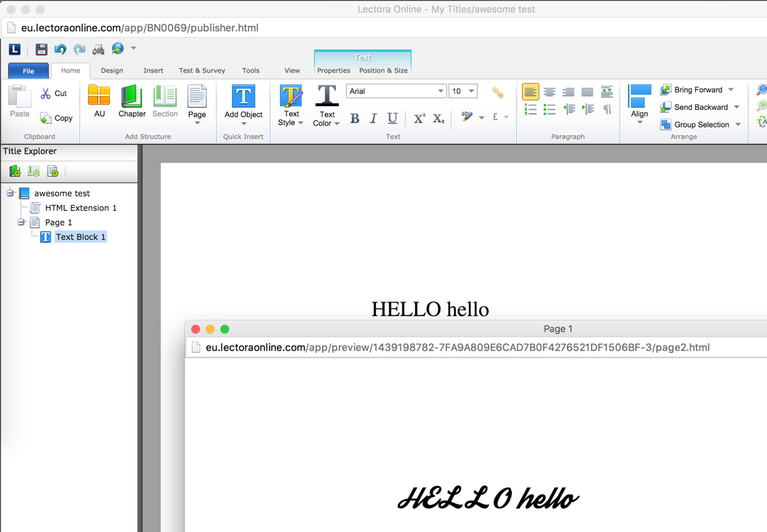Viewport: 767px width, 532px height.
Task: Open the Insert ribbon tab
Action: pos(153,70)
